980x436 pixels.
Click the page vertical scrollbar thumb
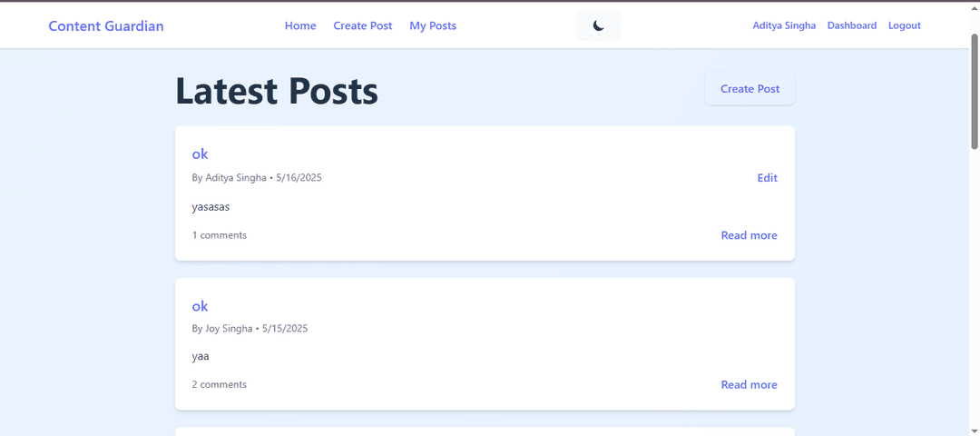click(x=975, y=92)
